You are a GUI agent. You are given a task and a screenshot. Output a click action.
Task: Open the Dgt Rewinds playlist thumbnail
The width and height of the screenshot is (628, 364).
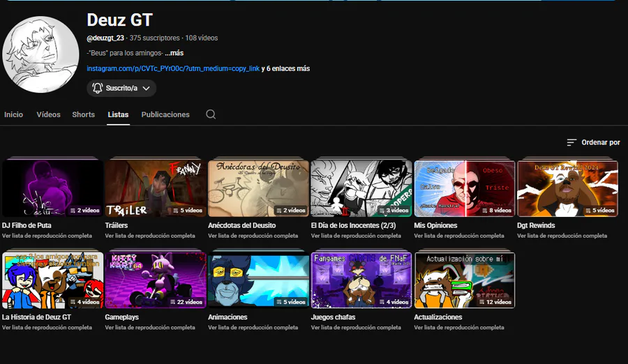(567, 188)
